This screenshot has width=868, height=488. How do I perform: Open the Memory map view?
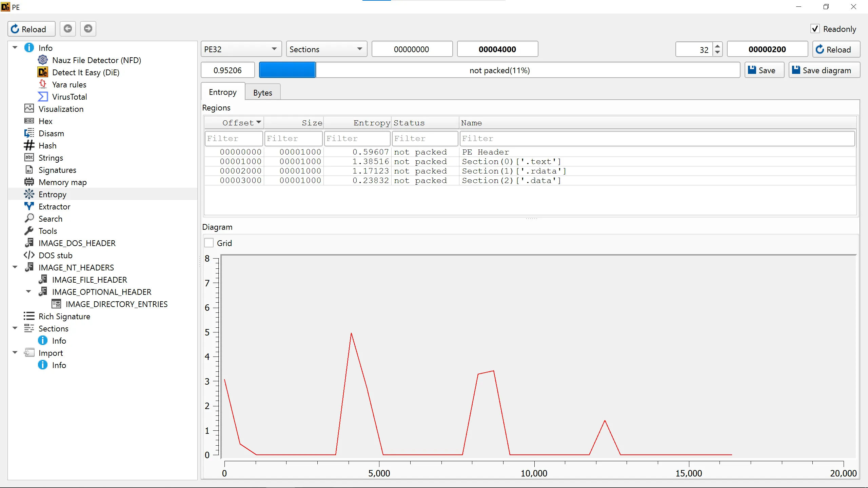[62, 182]
